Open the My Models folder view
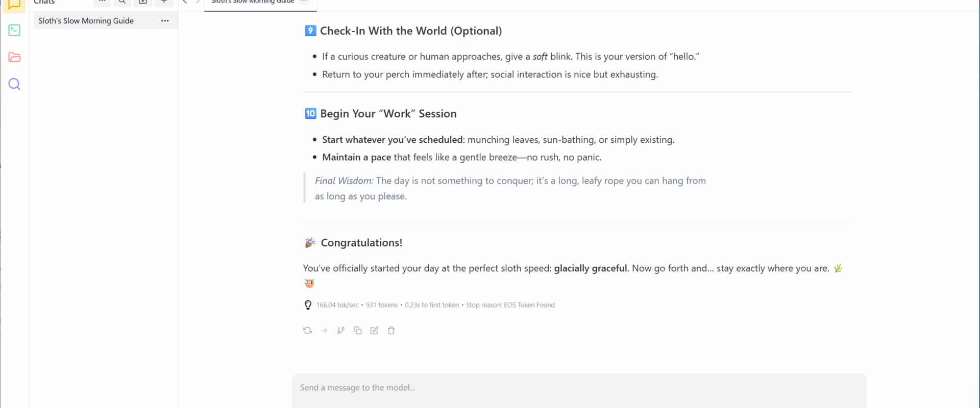The image size is (980, 408). pyautogui.click(x=14, y=57)
